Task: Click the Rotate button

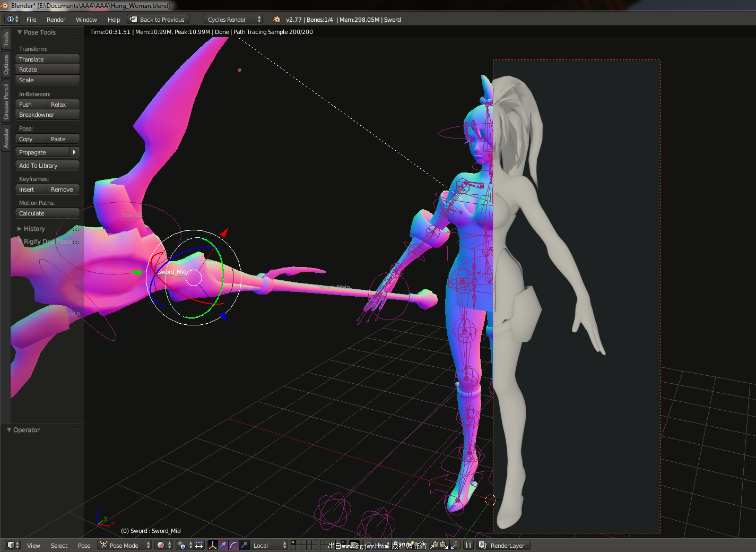Action: point(47,70)
